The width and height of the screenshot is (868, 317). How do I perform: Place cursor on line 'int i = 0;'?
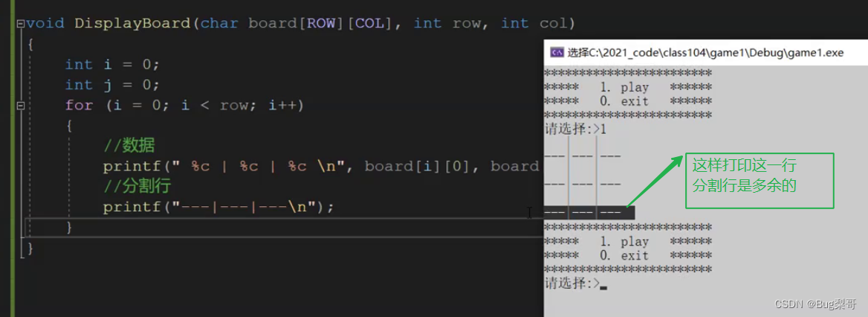click(x=112, y=65)
